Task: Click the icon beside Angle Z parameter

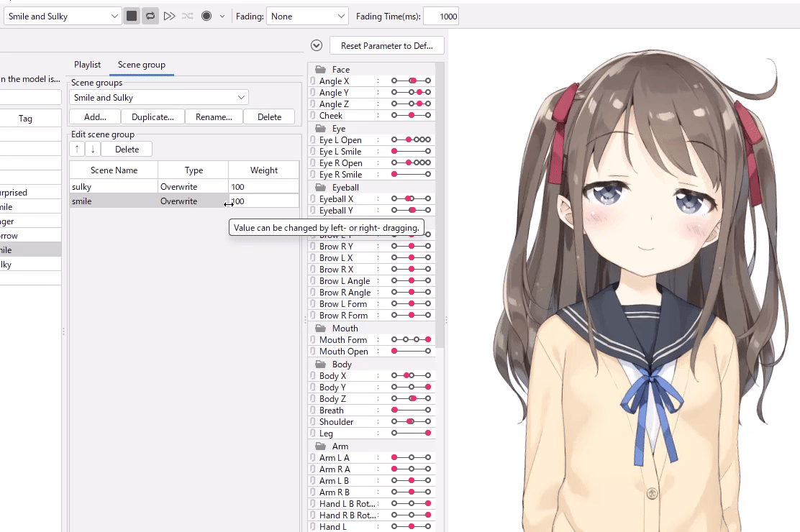Action: coord(313,104)
